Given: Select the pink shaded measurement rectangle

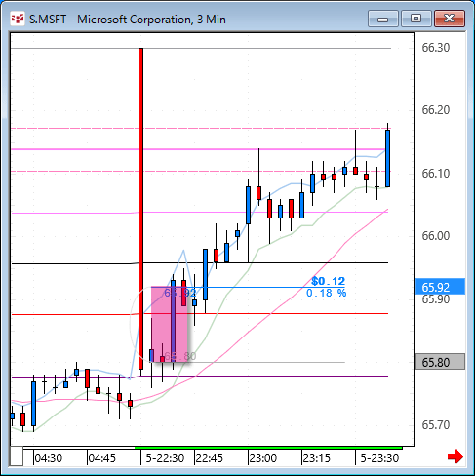Looking at the screenshot, I should 170,324.
